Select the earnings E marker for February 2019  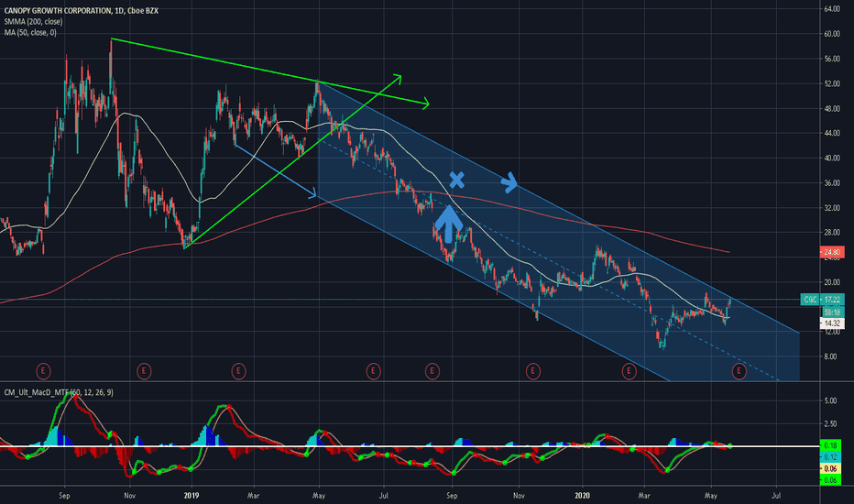click(x=238, y=372)
